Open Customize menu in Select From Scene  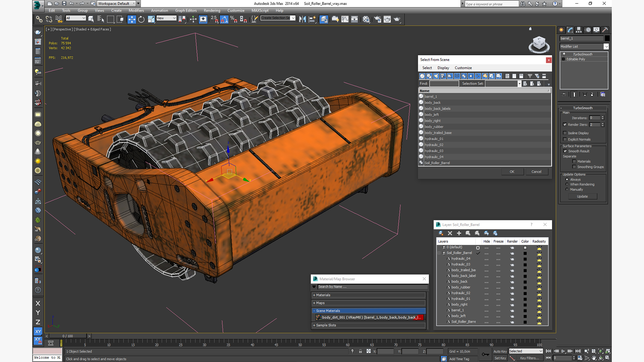click(463, 68)
